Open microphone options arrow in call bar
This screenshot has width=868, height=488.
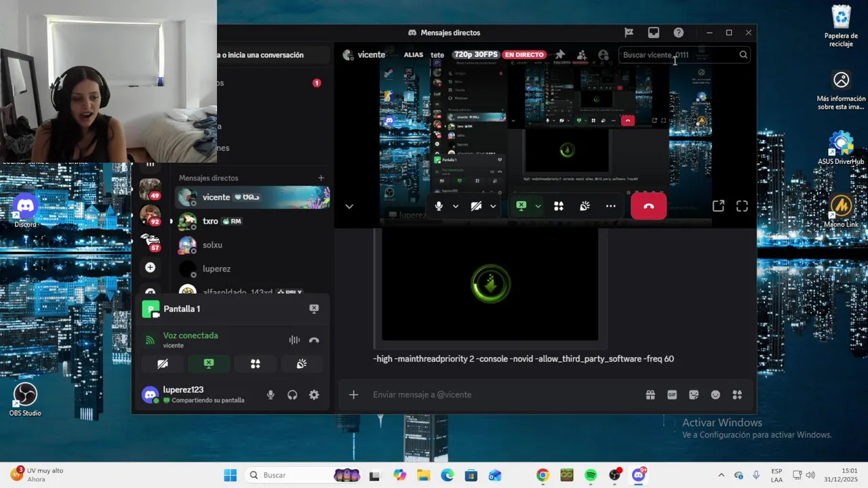click(456, 206)
